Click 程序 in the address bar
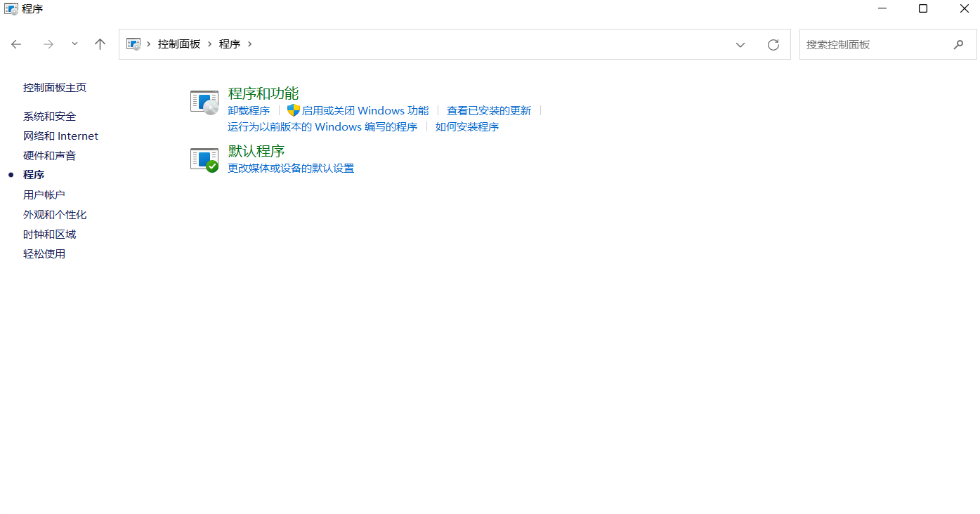This screenshot has width=980, height=514. (230, 44)
